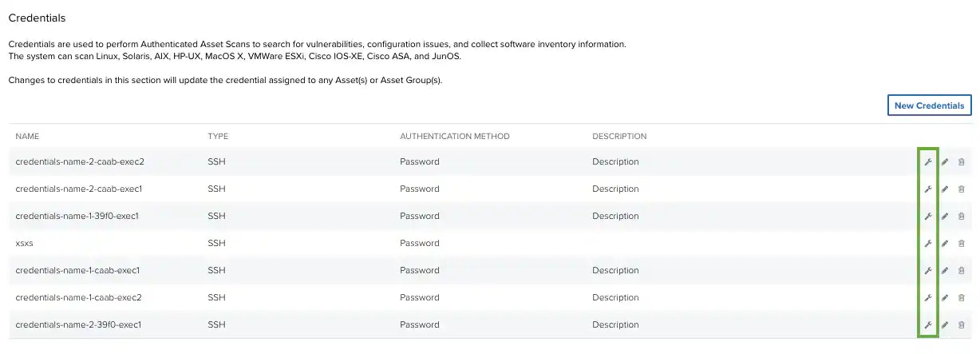
Task: Click wrench icon for credentials-name-2-39f0-exec1
Action: [x=928, y=325]
